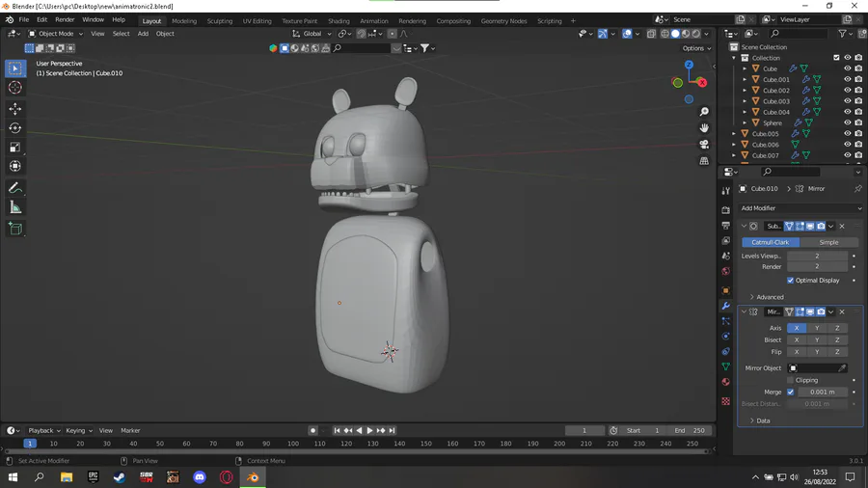Open the Object Data properties tab
This screenshot has width=868, height=488.
(x=725, y=366)
